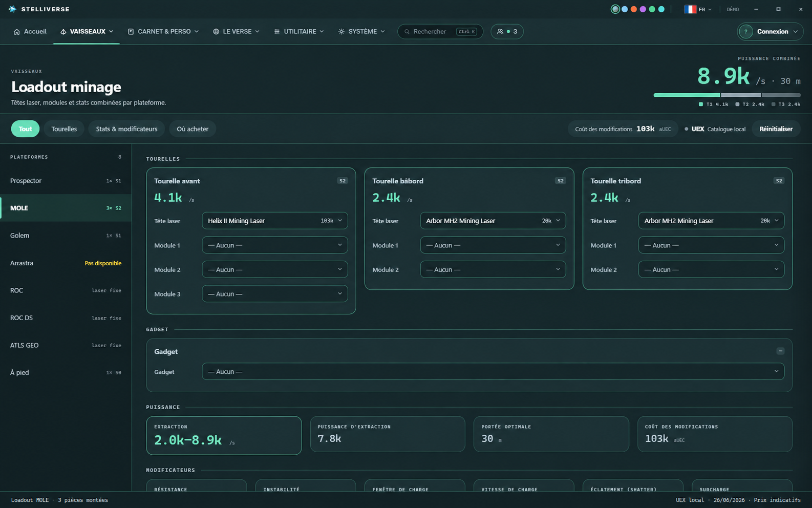Image resolution: width=812 pixels, height=508 pixels.
Task: Switch to the Où acheter tab
Action: (193, 129)
